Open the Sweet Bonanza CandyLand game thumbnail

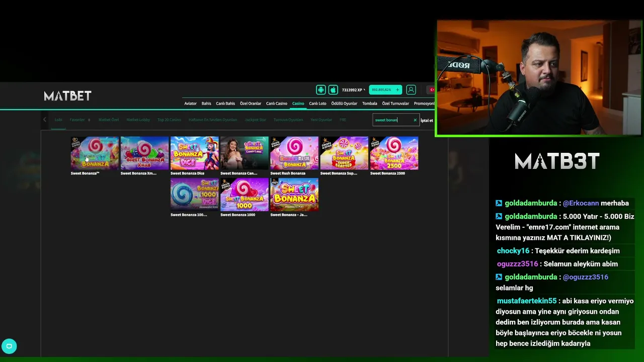(244, 153)
